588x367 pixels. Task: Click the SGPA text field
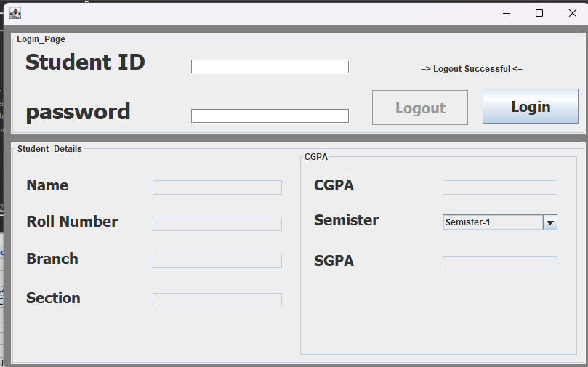[x=500, y=263]
